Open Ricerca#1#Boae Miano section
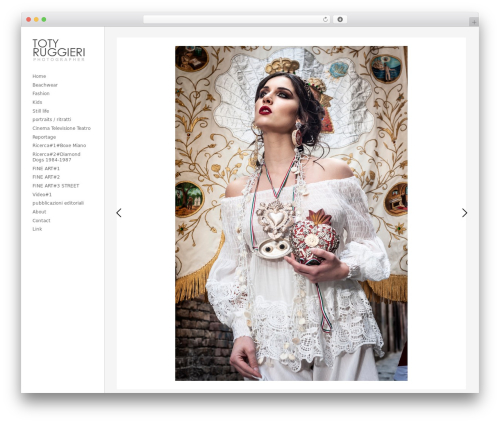Image resolution: width=500 pixels, height=423 pixels. [59, 145]
